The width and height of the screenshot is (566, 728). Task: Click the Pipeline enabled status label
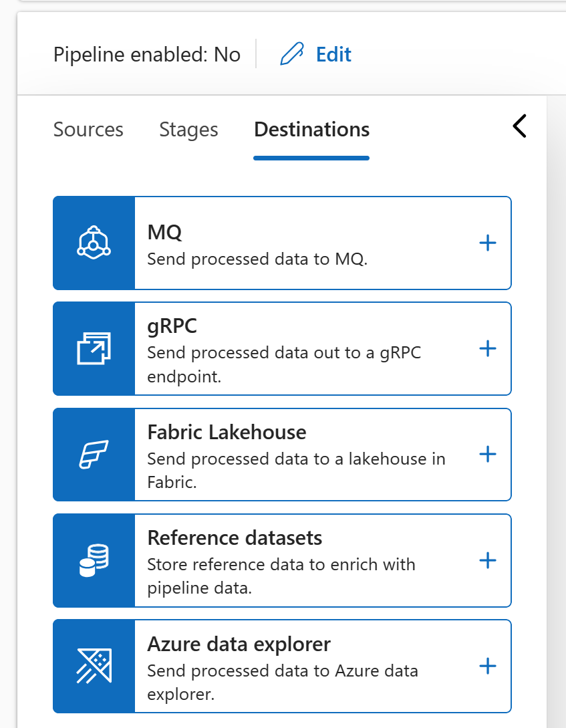[x=146, y=54]
